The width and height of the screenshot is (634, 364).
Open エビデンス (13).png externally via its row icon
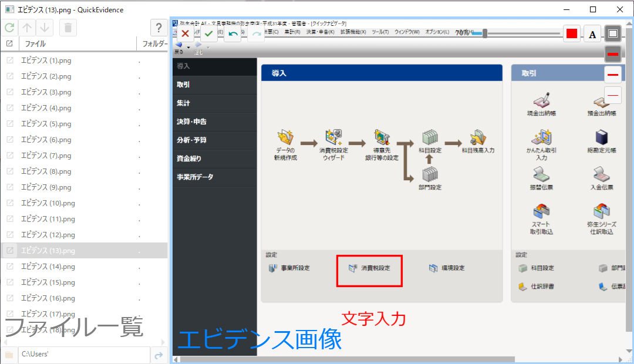point(10,250)
